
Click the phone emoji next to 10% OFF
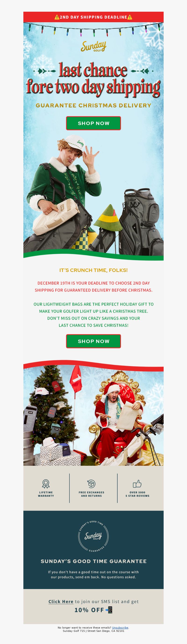point(109,610)
